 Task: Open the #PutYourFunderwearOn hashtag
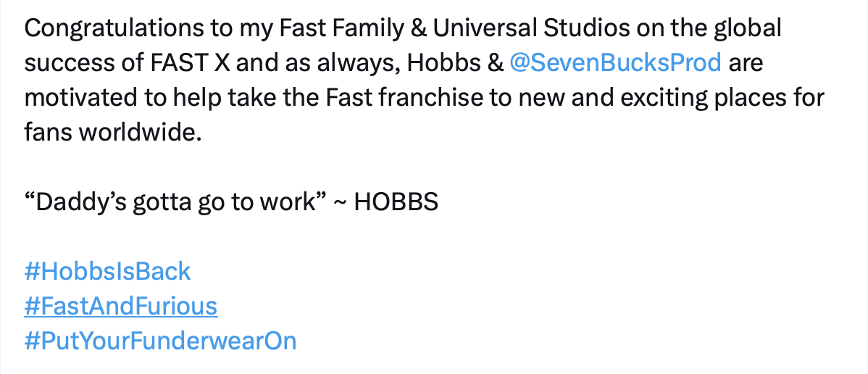(x=161, y=341)
